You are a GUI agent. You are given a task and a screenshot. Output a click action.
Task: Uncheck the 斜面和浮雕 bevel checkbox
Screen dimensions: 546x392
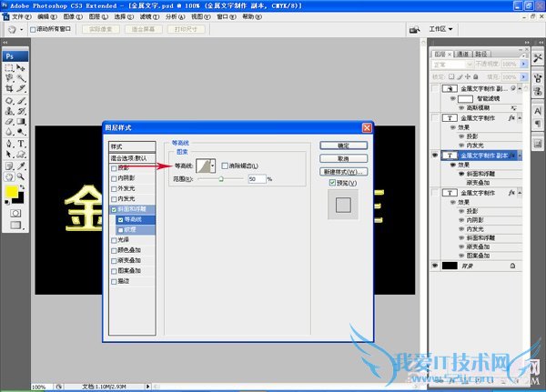tap(114, 209)
